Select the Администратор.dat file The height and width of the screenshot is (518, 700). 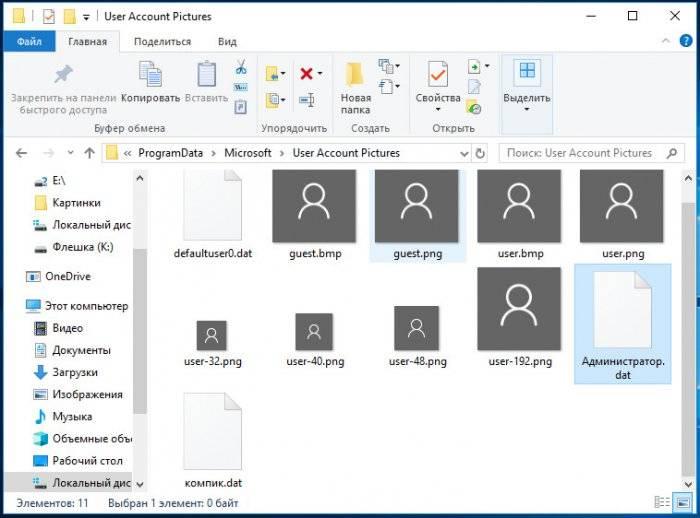pos(623,324)
